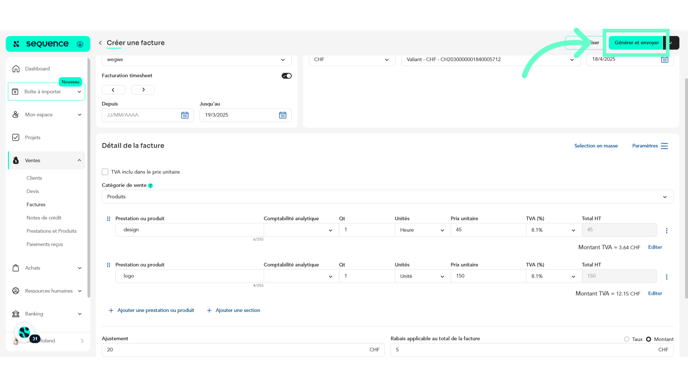Click next period arrow under Facturation timesheet
Viewport: 688px width, 387px height.
pos(143,90)
